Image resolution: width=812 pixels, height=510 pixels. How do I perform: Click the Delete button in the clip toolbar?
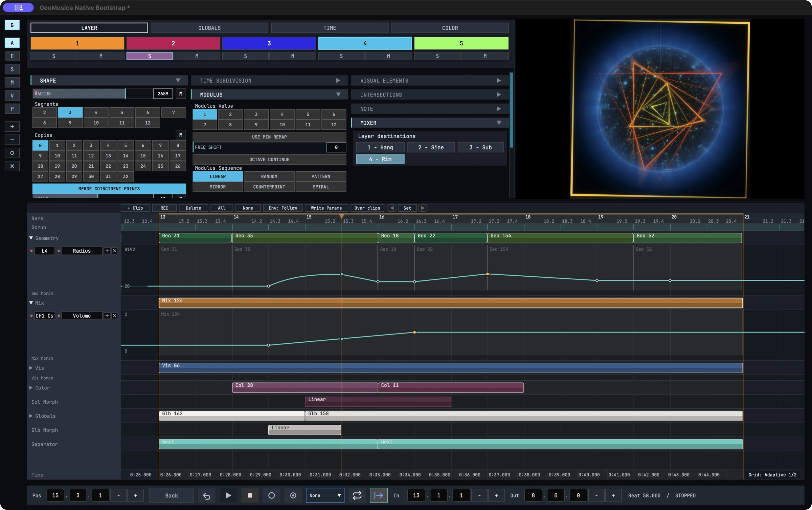[193, 208]
